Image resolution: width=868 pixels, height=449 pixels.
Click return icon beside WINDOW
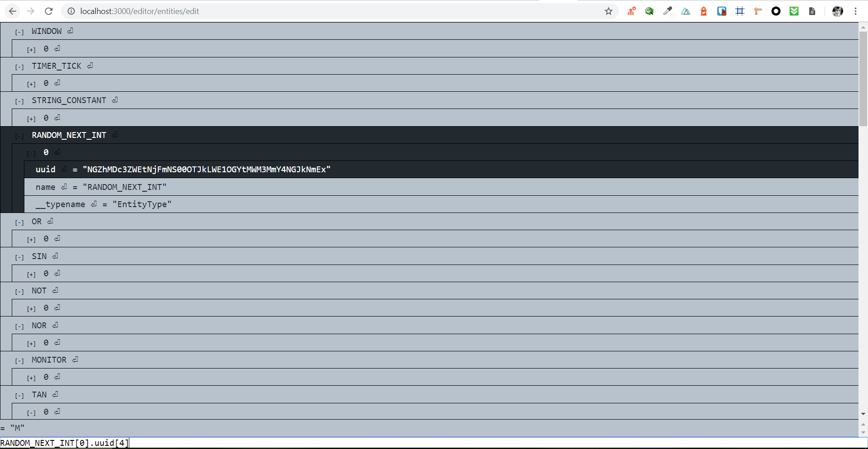tap(70, 31)
